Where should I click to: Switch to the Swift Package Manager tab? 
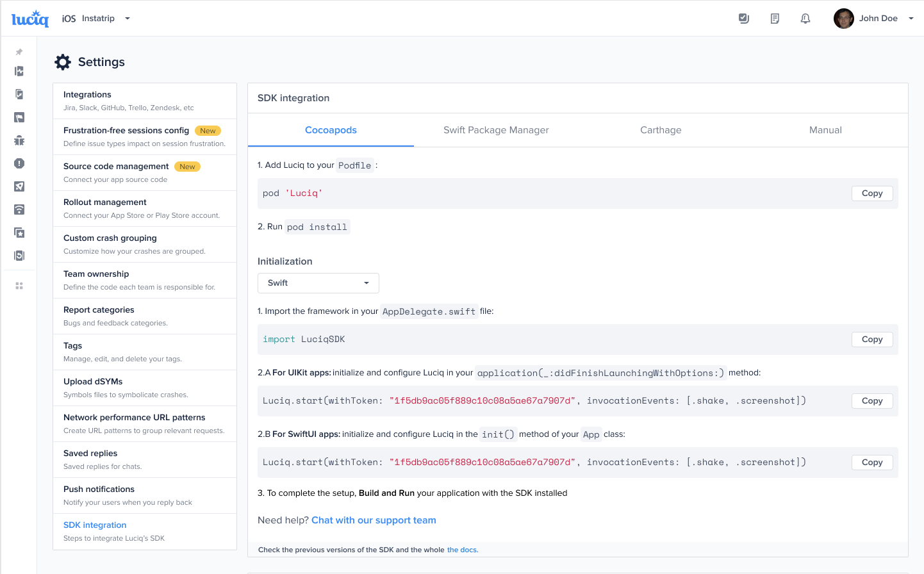click(496, 130)
